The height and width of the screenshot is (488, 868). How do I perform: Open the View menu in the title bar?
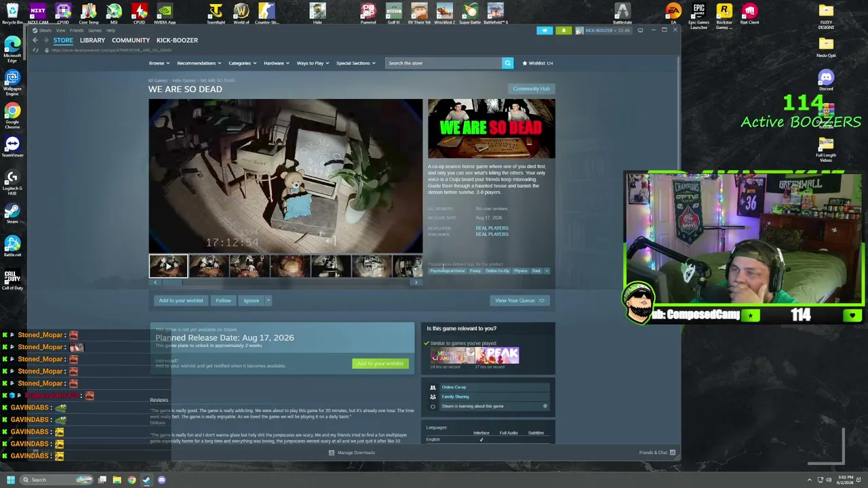coord(60,30)
